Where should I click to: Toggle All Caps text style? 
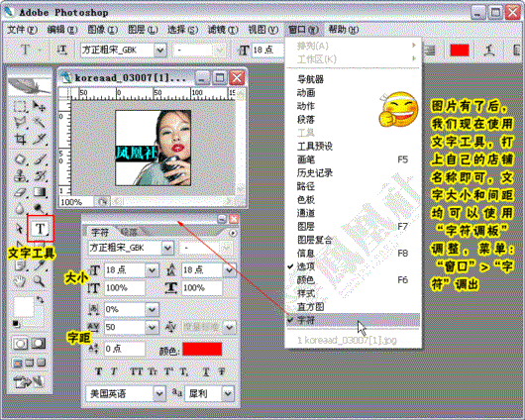(x=136, y=371)
